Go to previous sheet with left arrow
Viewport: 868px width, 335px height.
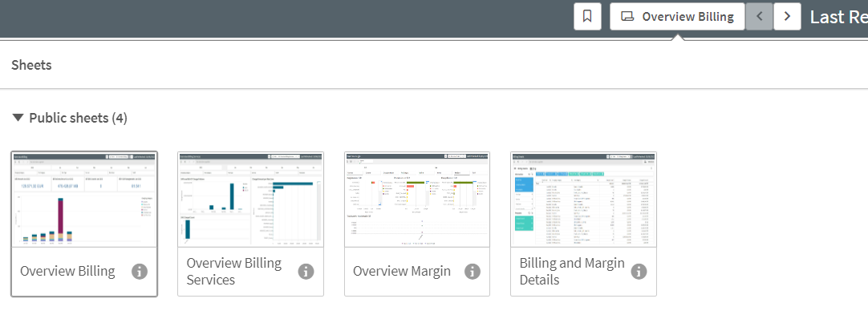pyautogui.click(x=759, y=16)
